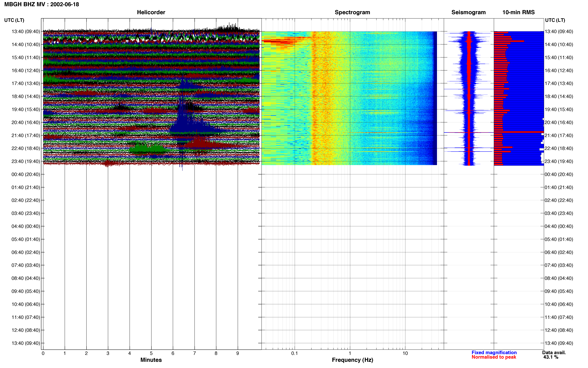Click the '43.1 %' data availability value
The image size is (588, 368).
pos(551,357)
